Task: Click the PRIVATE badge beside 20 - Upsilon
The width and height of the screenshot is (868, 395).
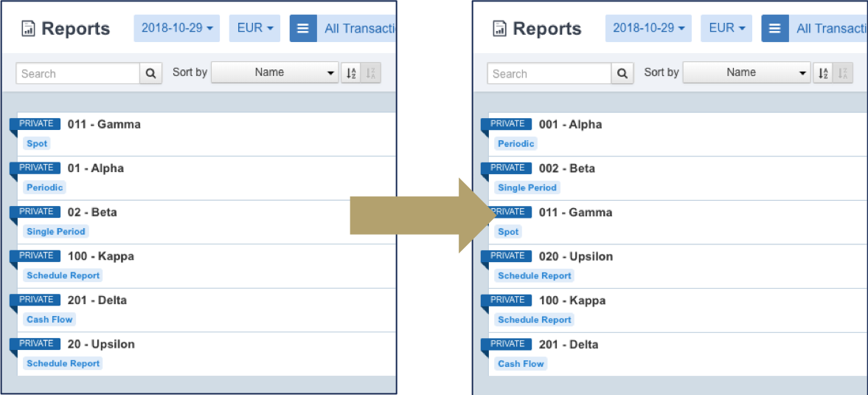Action: [x=36, y=343]
